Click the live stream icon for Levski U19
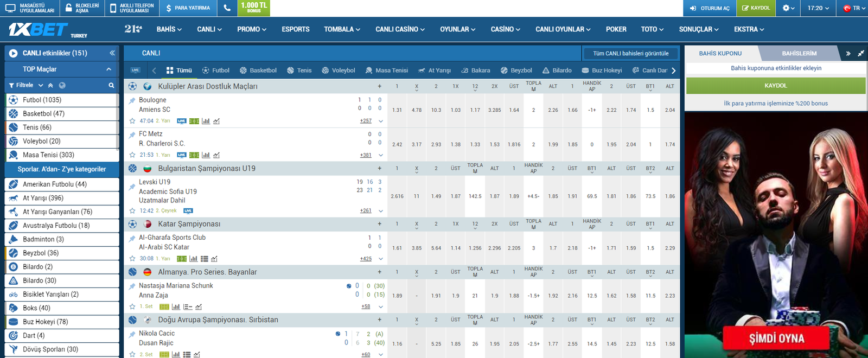This screenshot has width=868, height=358. pyautogui.click(x=188, y=210)
